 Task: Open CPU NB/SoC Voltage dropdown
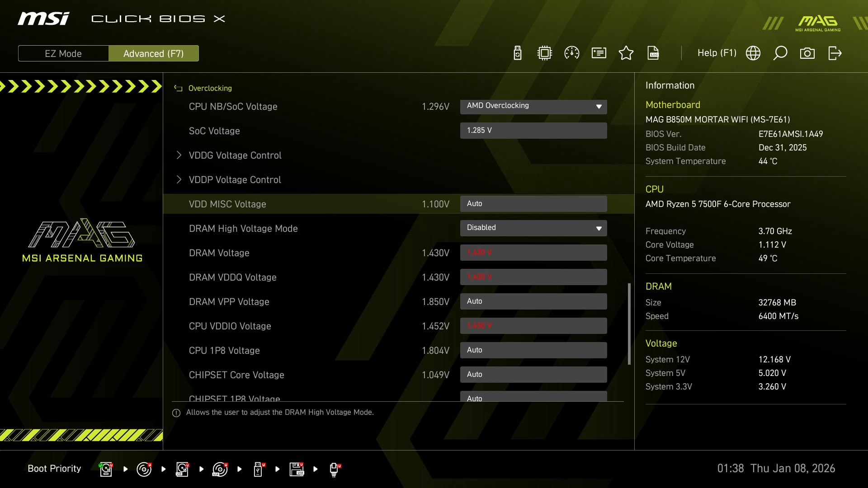click(x=533, y=106)
